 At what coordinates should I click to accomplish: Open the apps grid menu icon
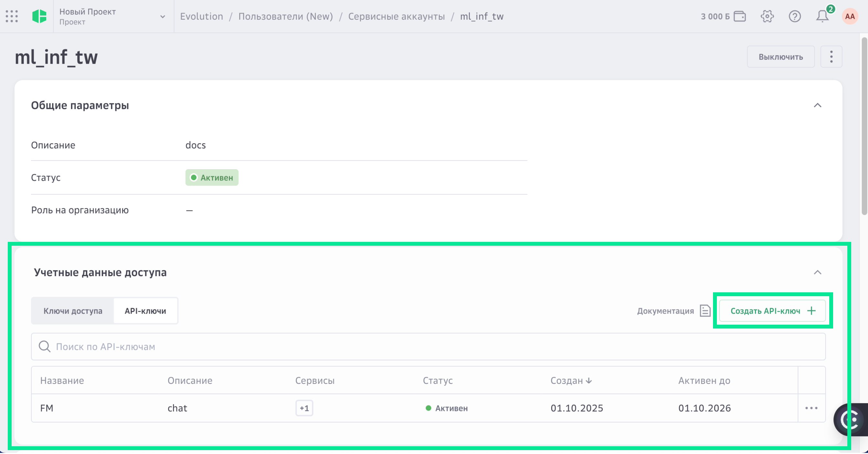tap(12, 16)
